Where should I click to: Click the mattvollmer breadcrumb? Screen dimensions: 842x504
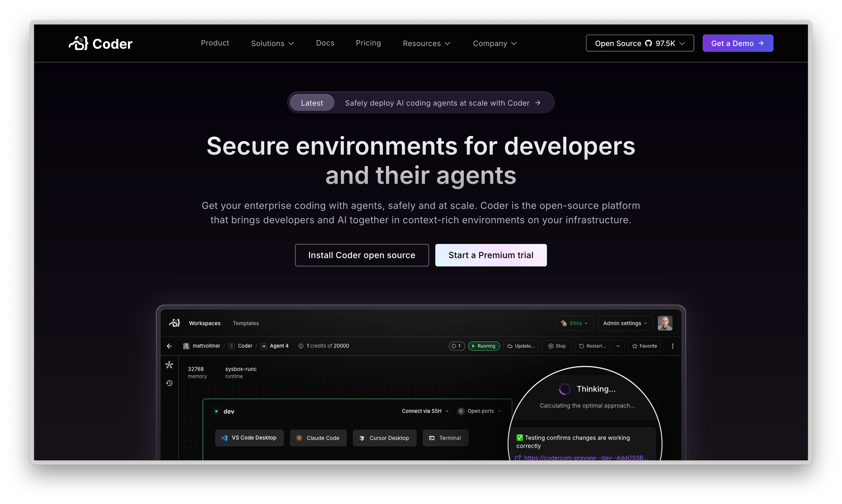(202, 346)
